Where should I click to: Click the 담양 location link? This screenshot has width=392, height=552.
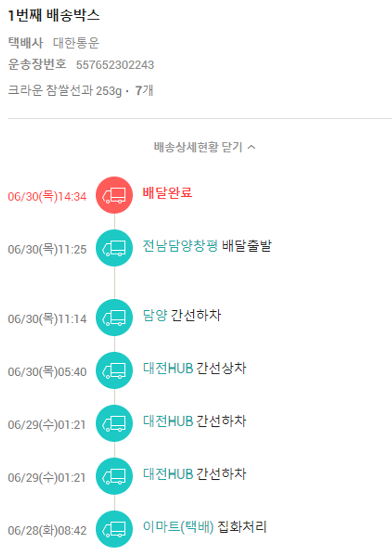point(155,316)
